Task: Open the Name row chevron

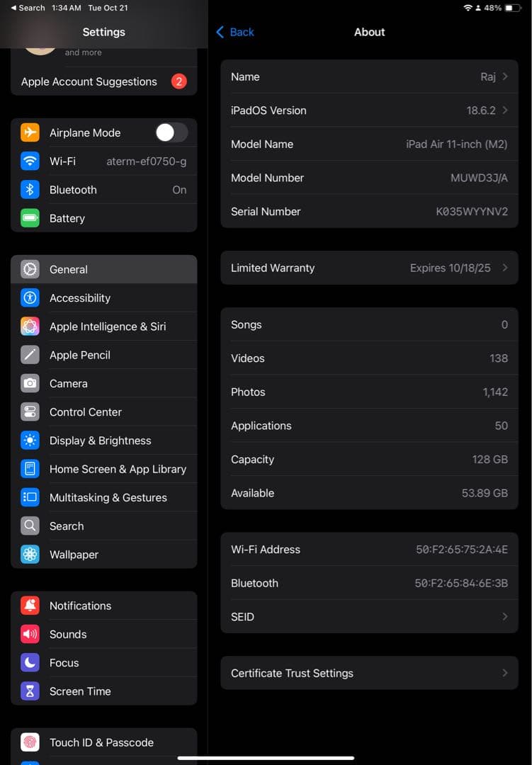Action: [505, 76]
